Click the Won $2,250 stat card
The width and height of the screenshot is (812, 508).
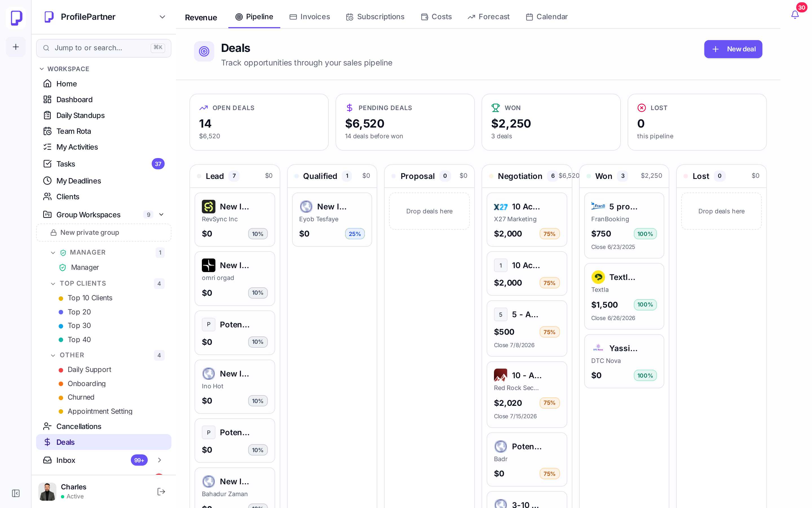[551, 122]
